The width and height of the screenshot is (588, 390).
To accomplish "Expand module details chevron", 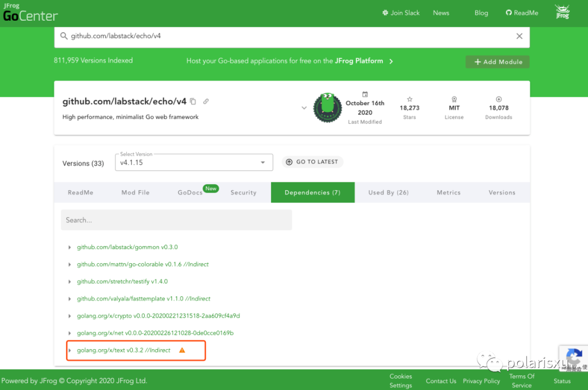I will coord(304,108).
